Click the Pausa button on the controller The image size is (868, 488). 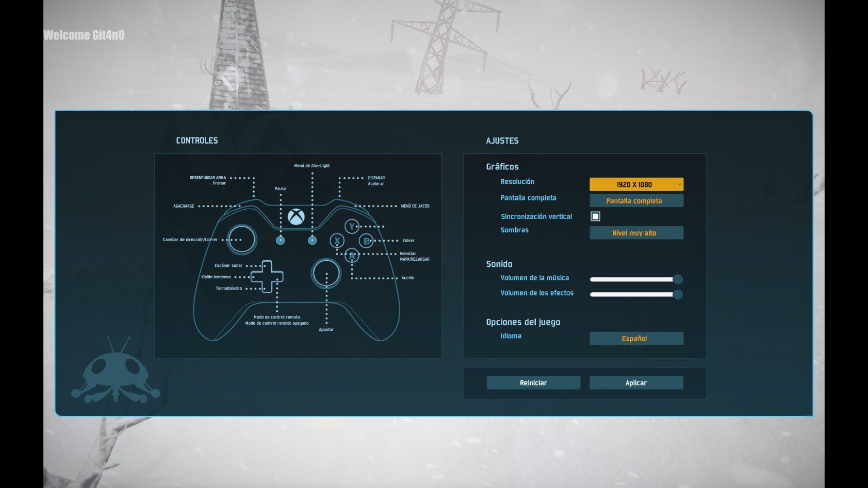pyautogui.click(x=280, y=240)
